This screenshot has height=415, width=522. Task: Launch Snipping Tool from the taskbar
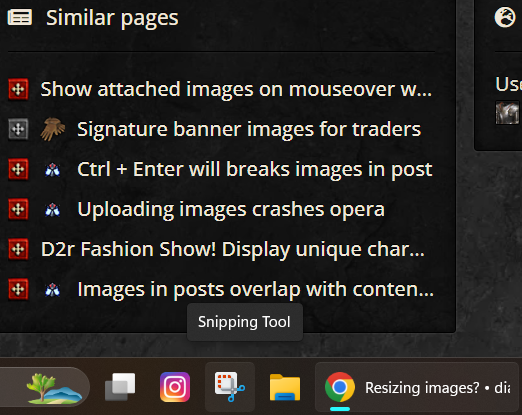click(x=230, y=387)
